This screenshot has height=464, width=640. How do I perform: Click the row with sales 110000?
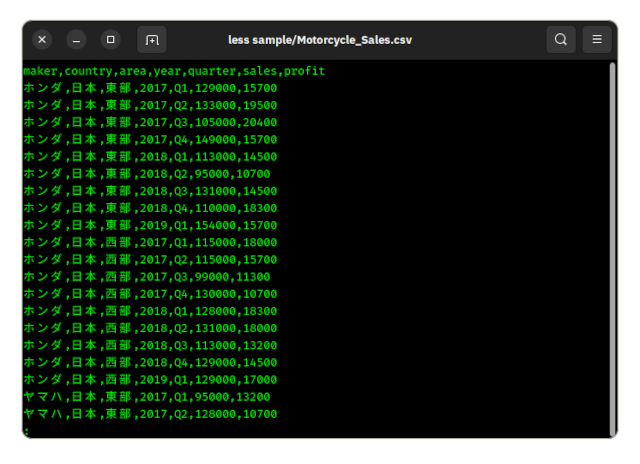[x=150, y=208]
